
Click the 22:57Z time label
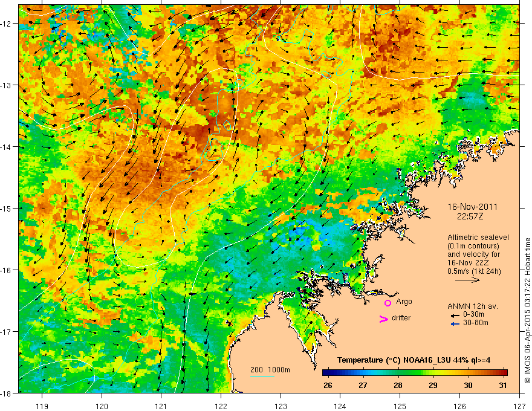(x=470, y=216)
